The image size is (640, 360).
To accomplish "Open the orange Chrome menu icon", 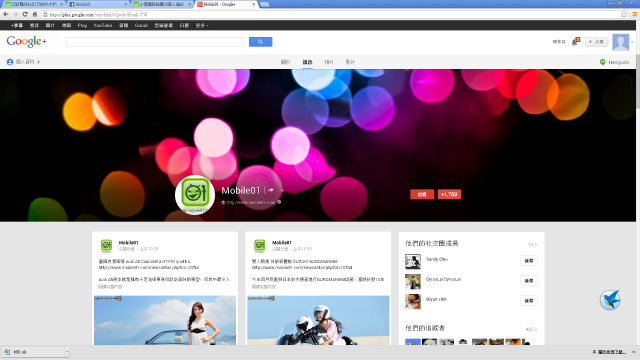I will [x=635, y=14].
